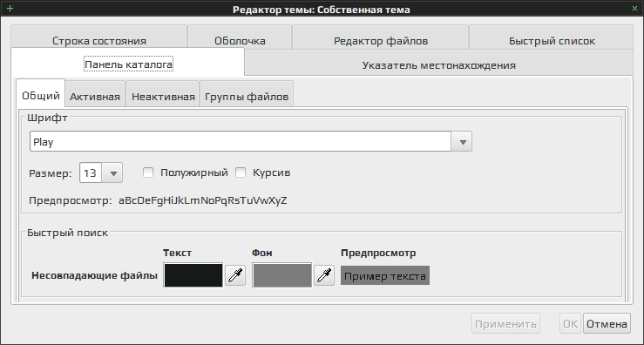
Task: Click the black Текст color swatch
Action: [193, 275]
